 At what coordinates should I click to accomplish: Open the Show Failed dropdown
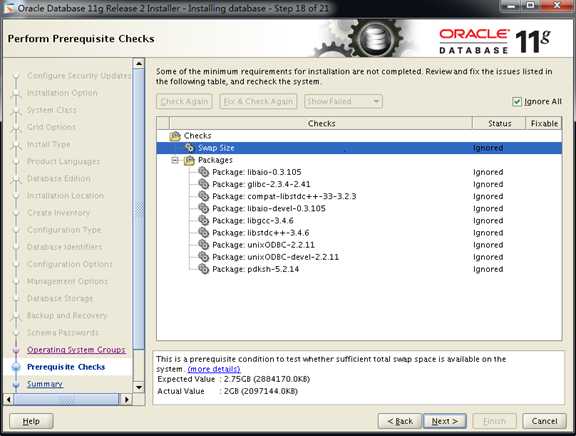click(x=343, y=101)
